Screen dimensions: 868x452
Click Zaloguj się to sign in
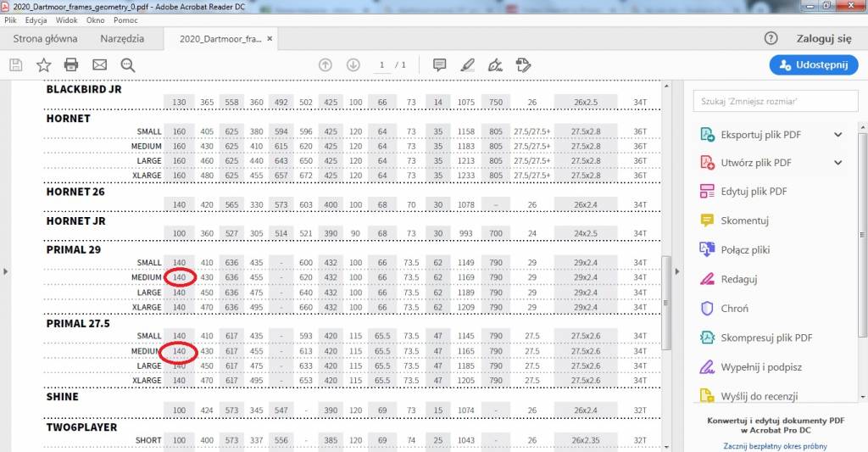[x=824, y=38]
